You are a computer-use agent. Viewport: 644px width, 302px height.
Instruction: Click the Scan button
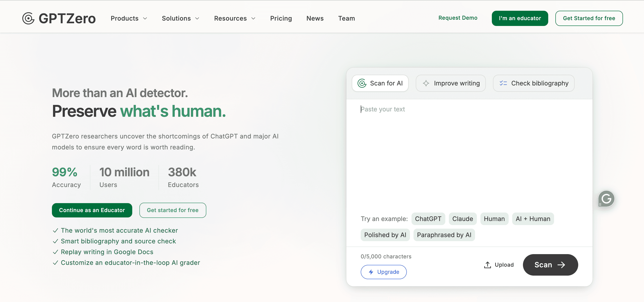coord(550,265)
